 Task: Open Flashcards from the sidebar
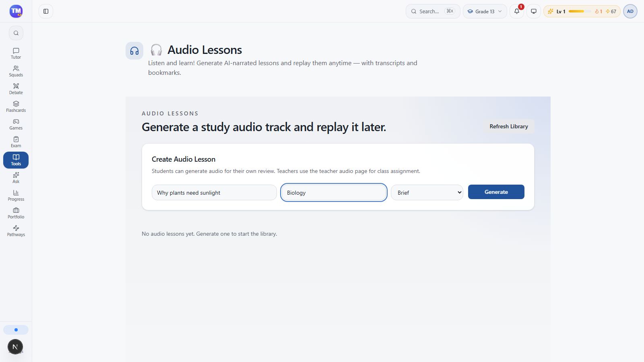click(x=16, y=107)
